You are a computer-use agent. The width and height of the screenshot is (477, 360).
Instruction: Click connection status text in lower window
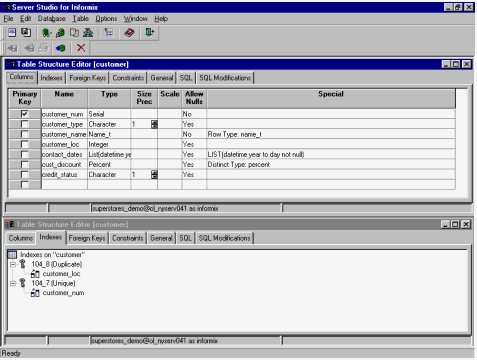click(x=154, y=341)
